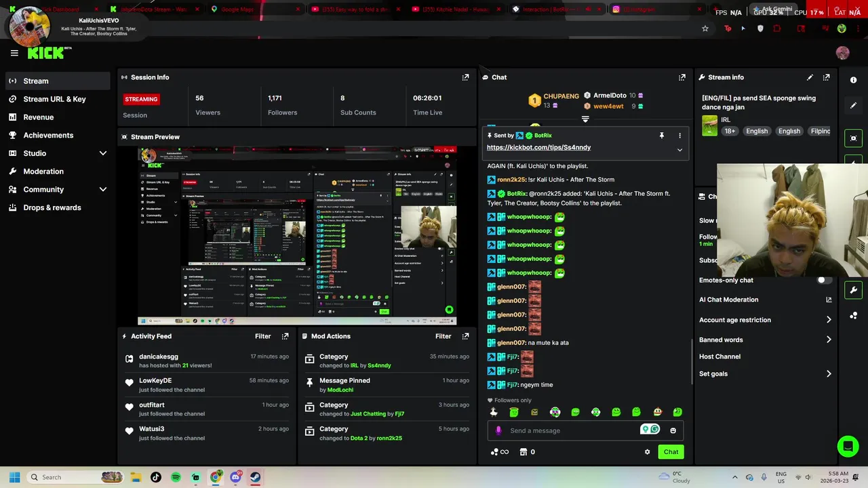Click the bubbles icon in the right rail

coord(853,316)
